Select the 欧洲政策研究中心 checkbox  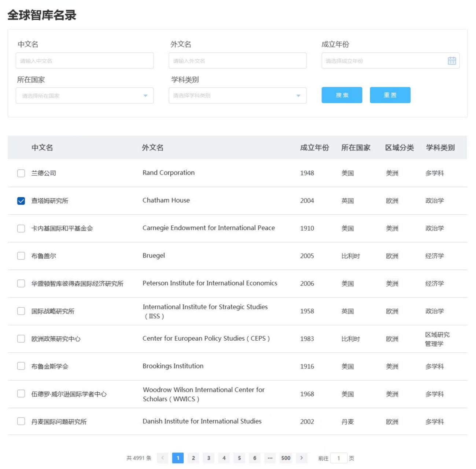pyautogui.click(x=21, y=338)
